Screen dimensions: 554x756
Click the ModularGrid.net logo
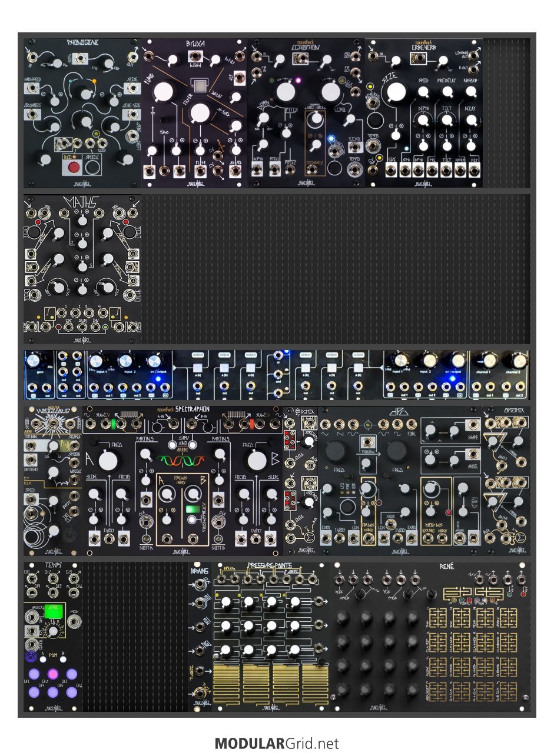[277, 743]
